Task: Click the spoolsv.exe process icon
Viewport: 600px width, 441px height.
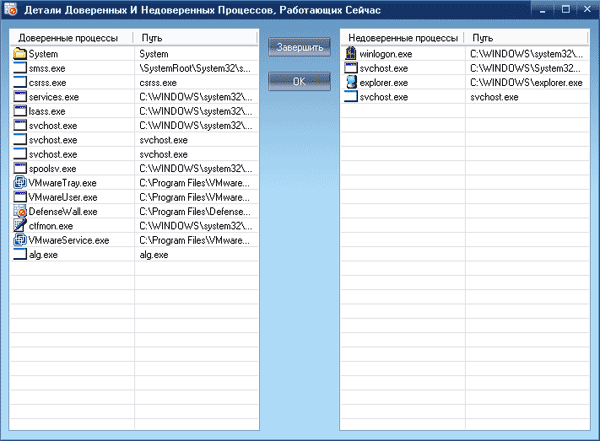Action: [x=20, y=168]
